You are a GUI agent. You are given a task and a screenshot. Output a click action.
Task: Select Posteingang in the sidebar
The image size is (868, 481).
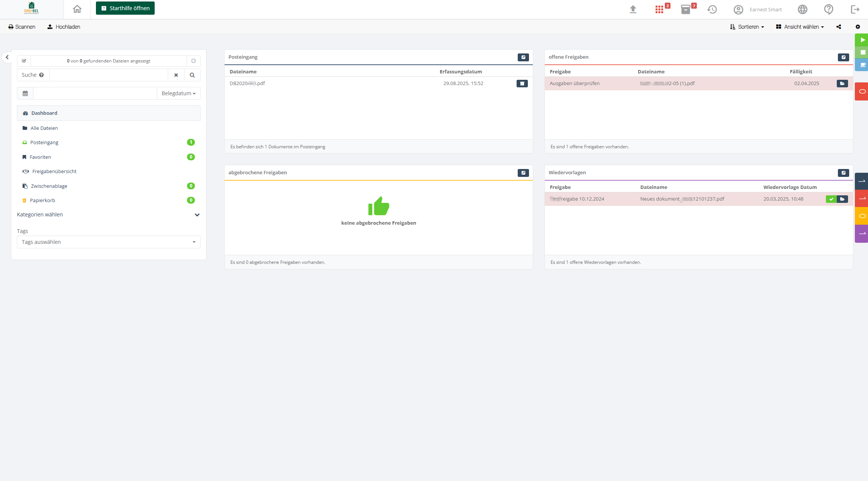point(44,142)
